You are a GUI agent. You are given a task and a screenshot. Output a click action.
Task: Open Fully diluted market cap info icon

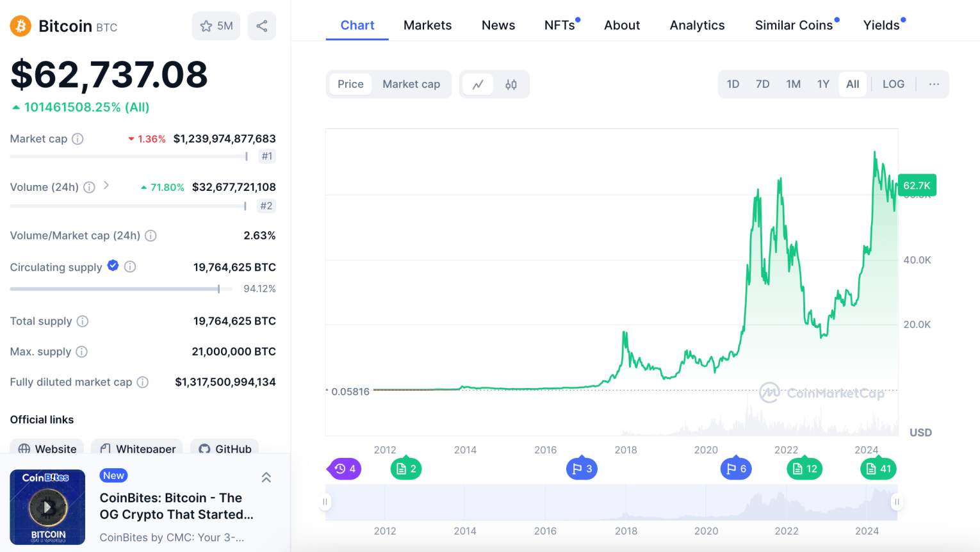point(143,382)
